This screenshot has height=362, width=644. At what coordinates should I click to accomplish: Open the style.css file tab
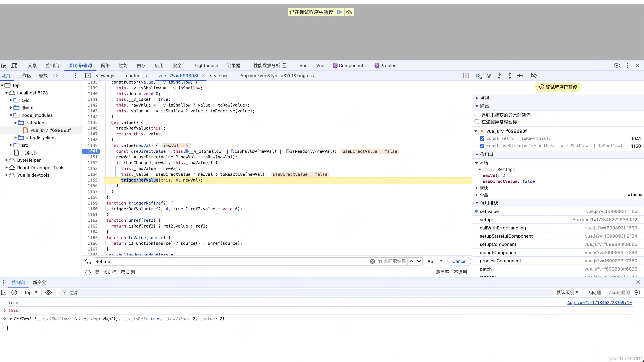219,76
